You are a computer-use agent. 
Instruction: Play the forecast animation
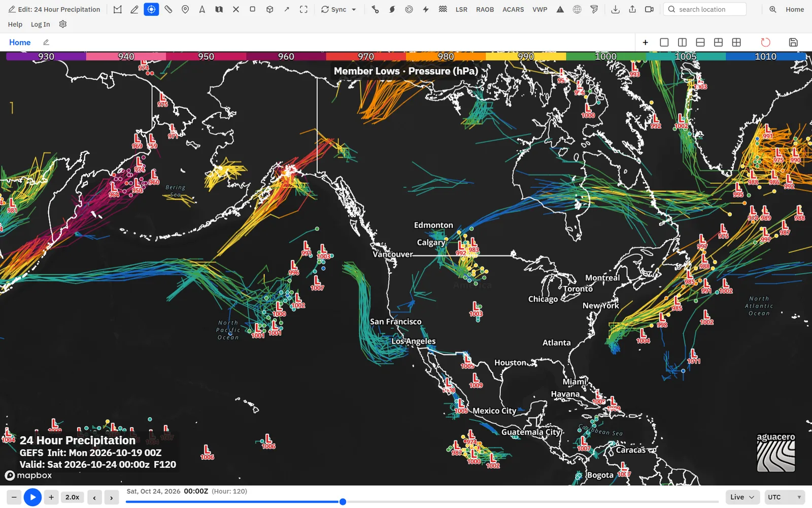click(x=32, y=497)
